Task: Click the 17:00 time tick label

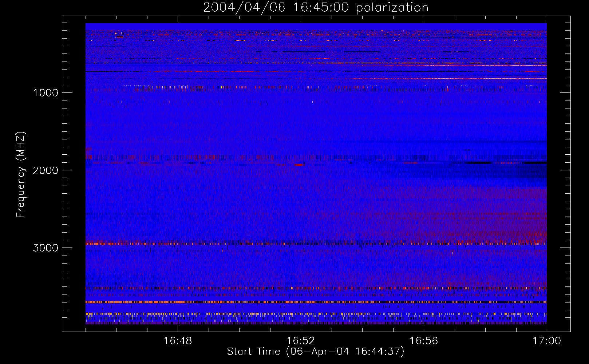Action: (547, 341)
